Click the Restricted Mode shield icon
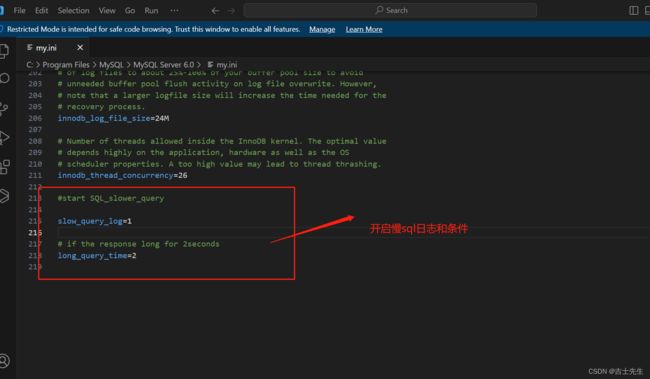This screenshot has height=379, width=650. [2, 29]
